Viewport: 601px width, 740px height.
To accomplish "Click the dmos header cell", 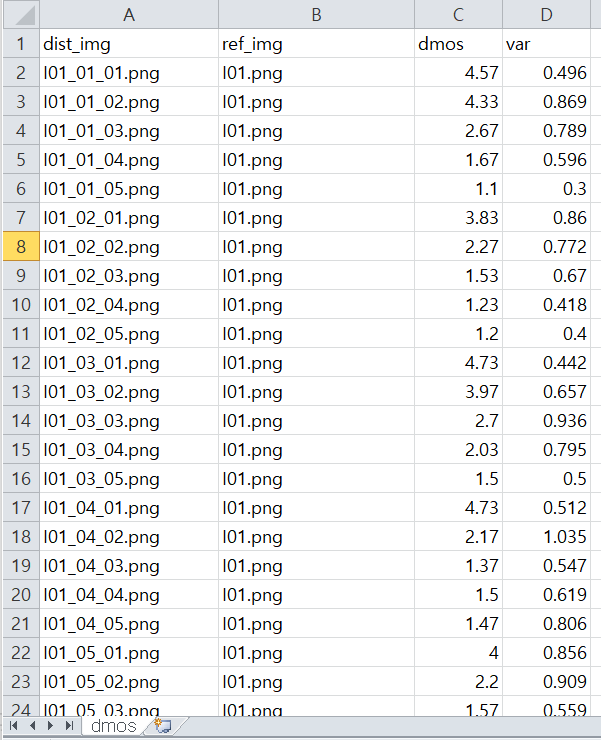I will click(458, 43).
